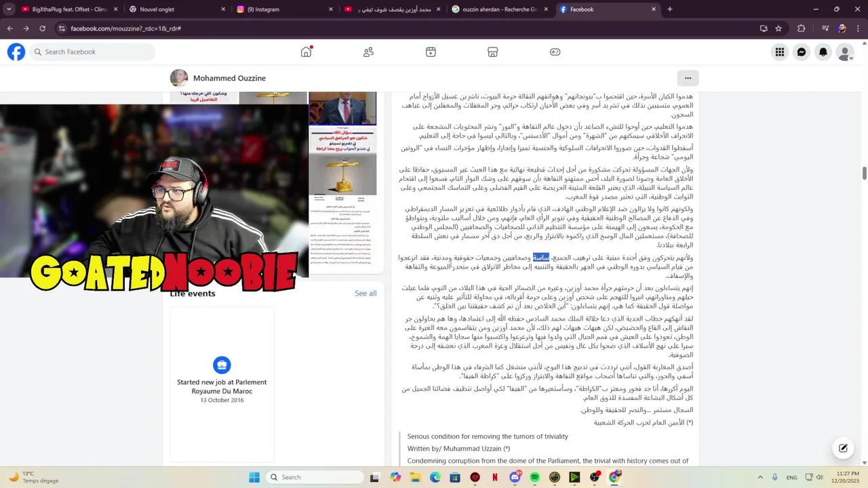
Task: Go back to the previous page
Action: point(9,28)
